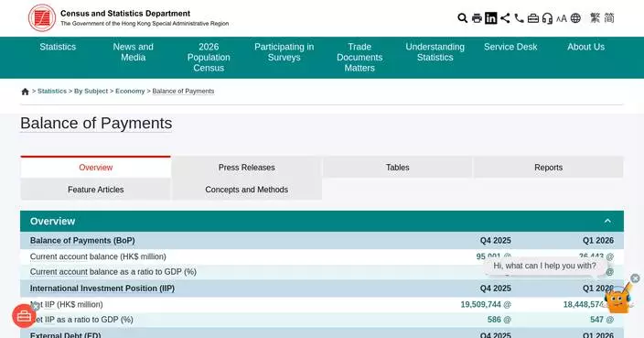Image resolution: width=644 pixels, height=338 pixels.
Task: Open the 586 Net IIP ratio value
Action: click(494, 320)
